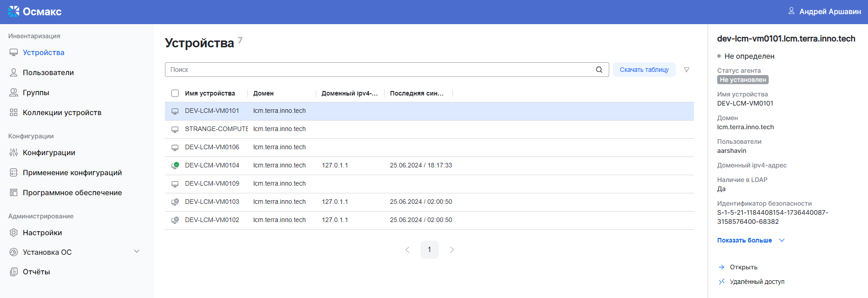Select the STRANGE-COMPUTE device row
The width and height of the screenshot is (868, 298).
216,129
